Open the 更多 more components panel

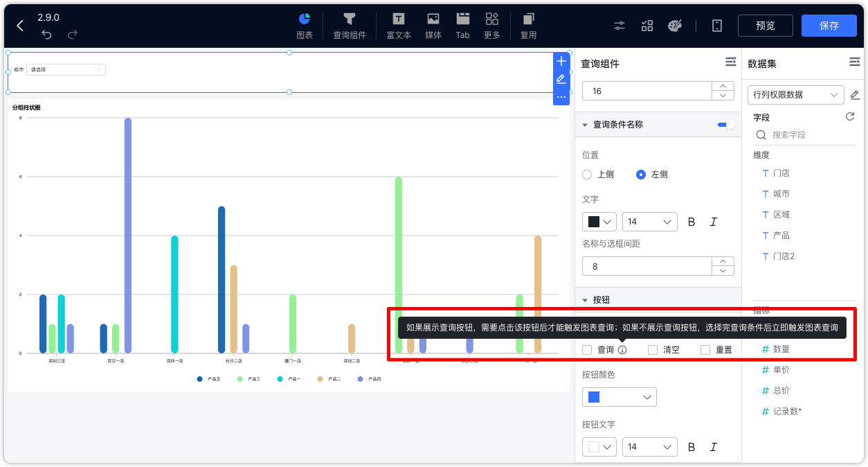tap(491, 26)
